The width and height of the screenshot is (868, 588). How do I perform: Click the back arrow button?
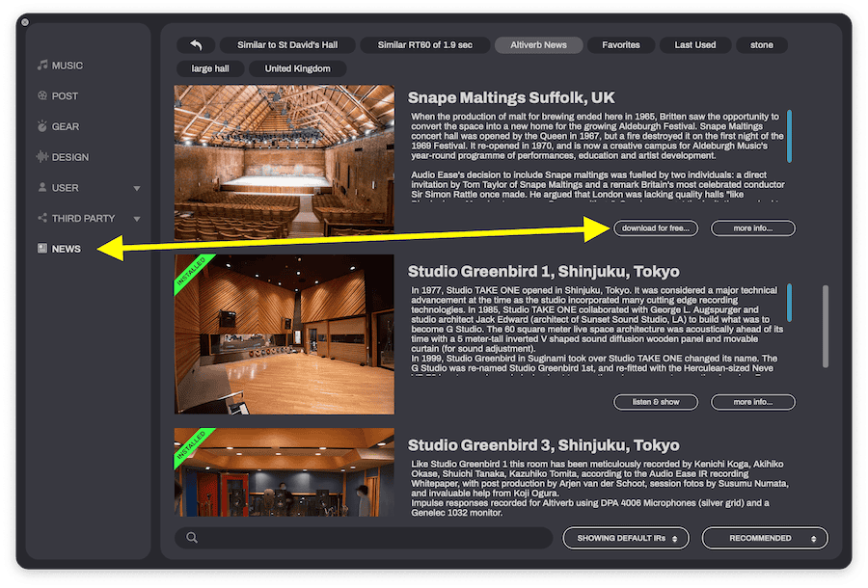point(197,44)
